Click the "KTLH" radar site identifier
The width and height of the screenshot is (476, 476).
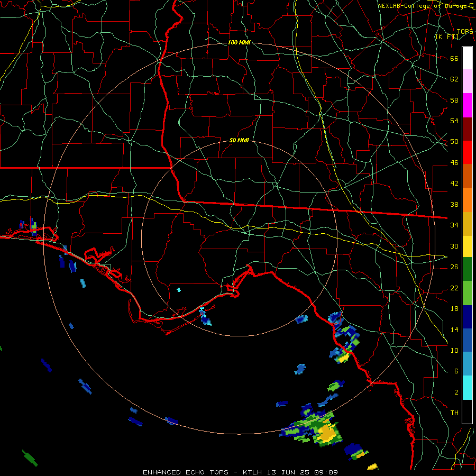tap(253, 472)
